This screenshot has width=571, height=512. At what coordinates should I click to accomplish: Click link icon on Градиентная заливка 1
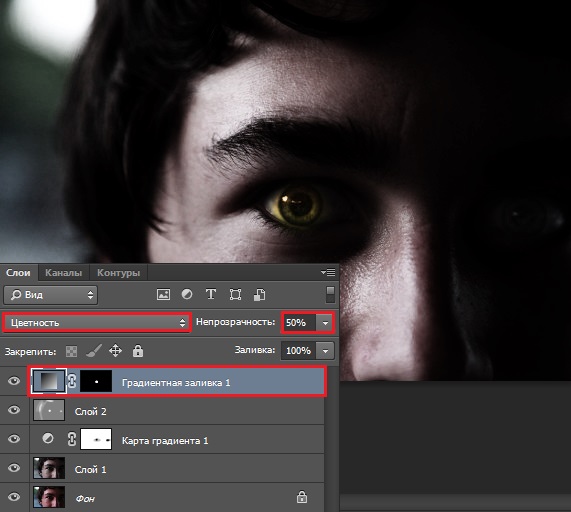coord(72,381)
